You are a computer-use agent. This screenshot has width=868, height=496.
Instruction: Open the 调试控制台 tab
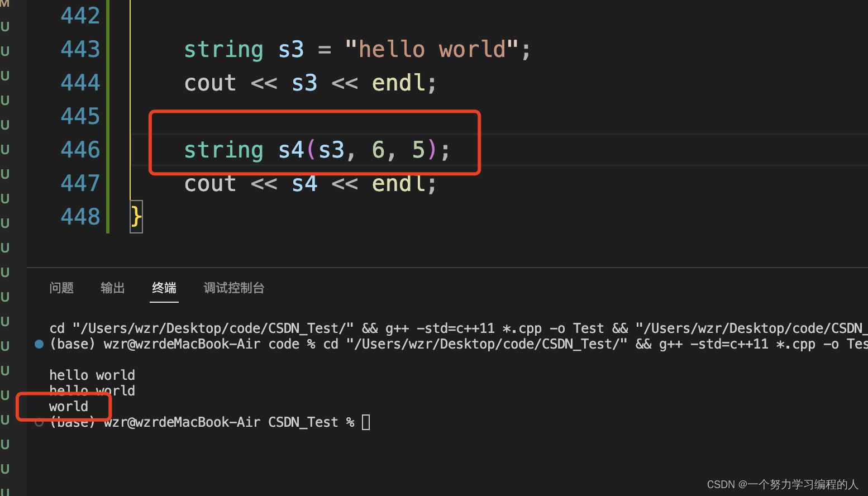click(234, 288)
